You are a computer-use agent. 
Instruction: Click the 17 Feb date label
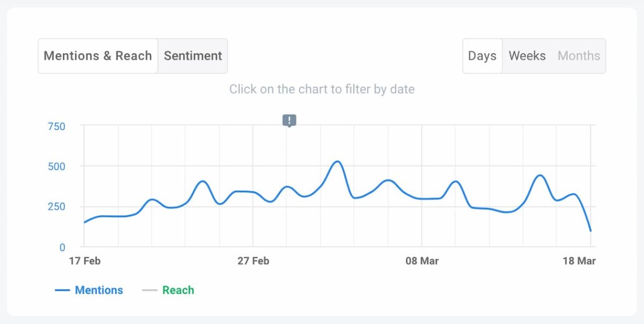(x=84, y=261)
